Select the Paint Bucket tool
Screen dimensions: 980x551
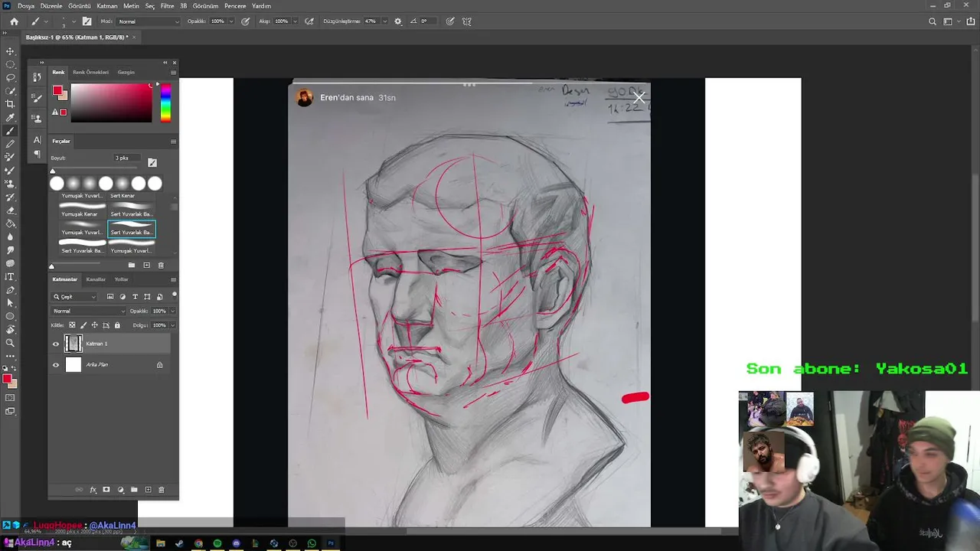point(10,223)
